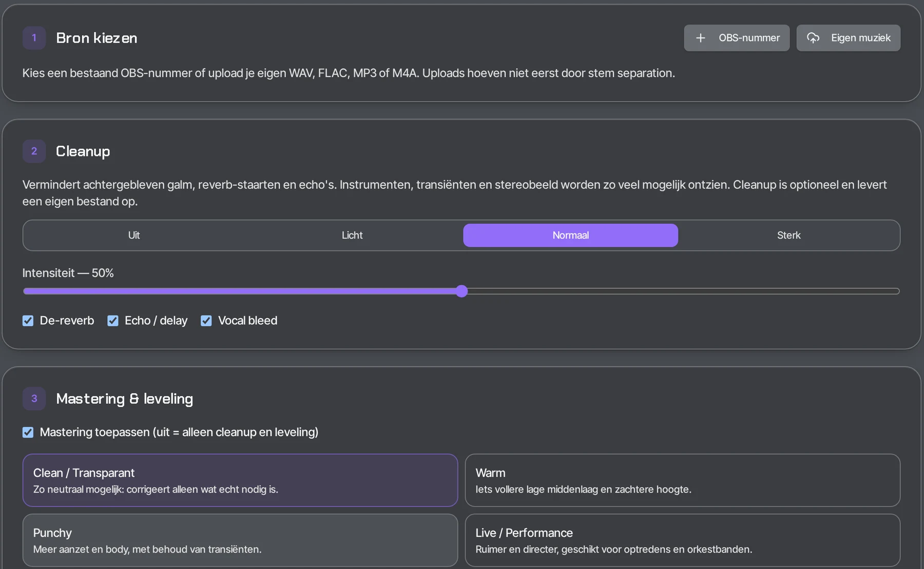Click the Bron kiezen heading

[x=97, y=38]
